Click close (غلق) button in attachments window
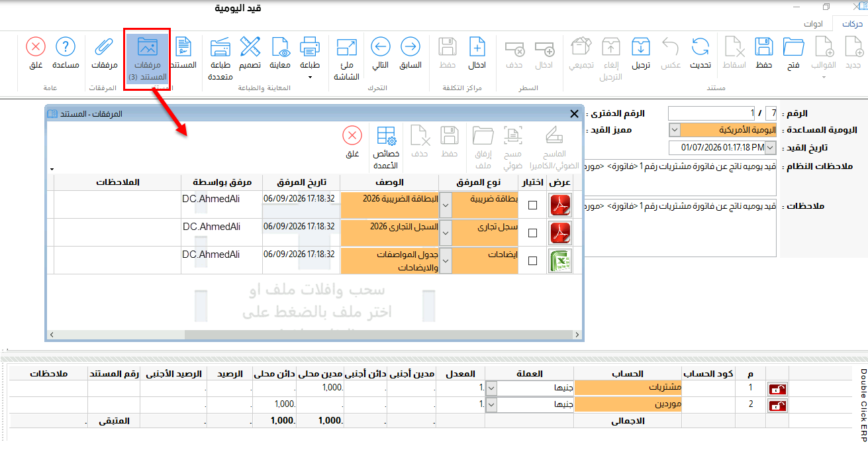This screenshot has height=458, width=868. [352, 142]
